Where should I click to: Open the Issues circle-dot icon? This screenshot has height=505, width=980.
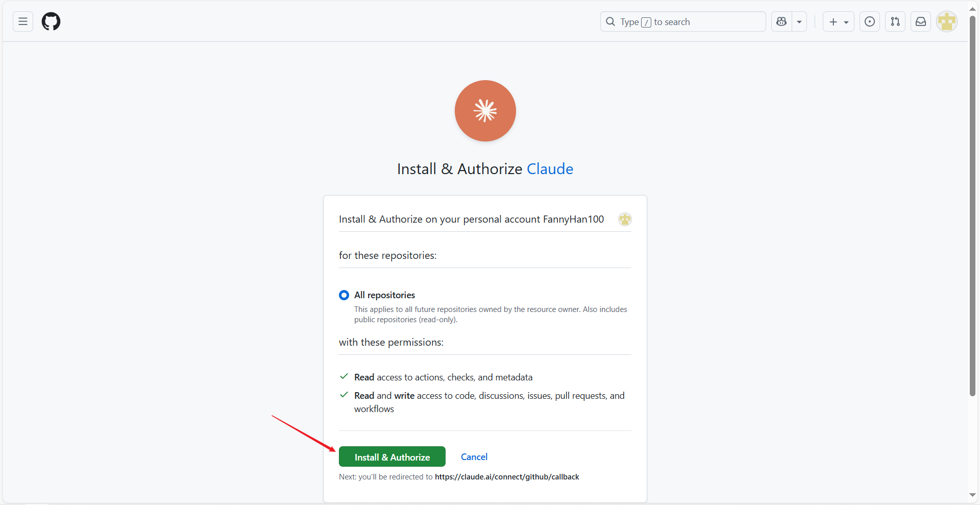[870, 21]
